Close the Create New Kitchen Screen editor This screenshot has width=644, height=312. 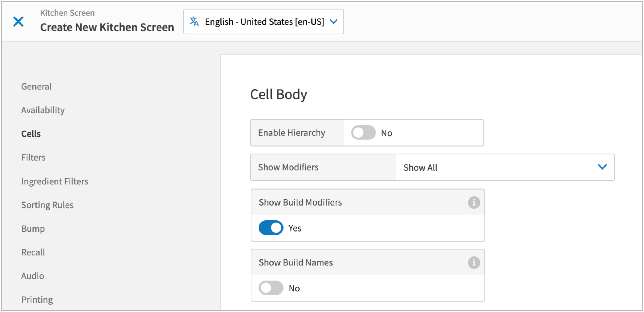[18, 21]
